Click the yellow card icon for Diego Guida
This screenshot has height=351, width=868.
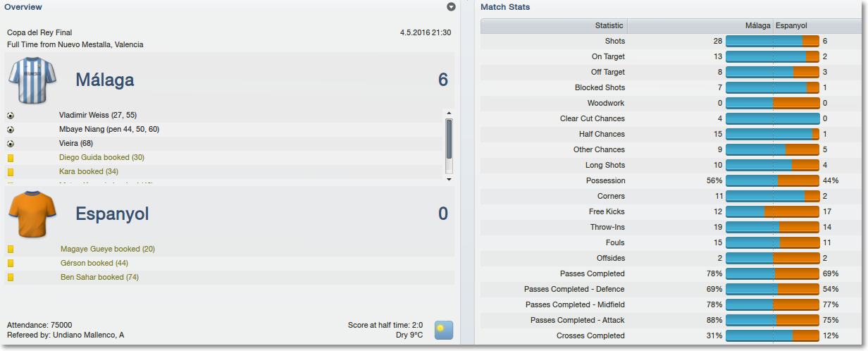(x=11, y=158)
